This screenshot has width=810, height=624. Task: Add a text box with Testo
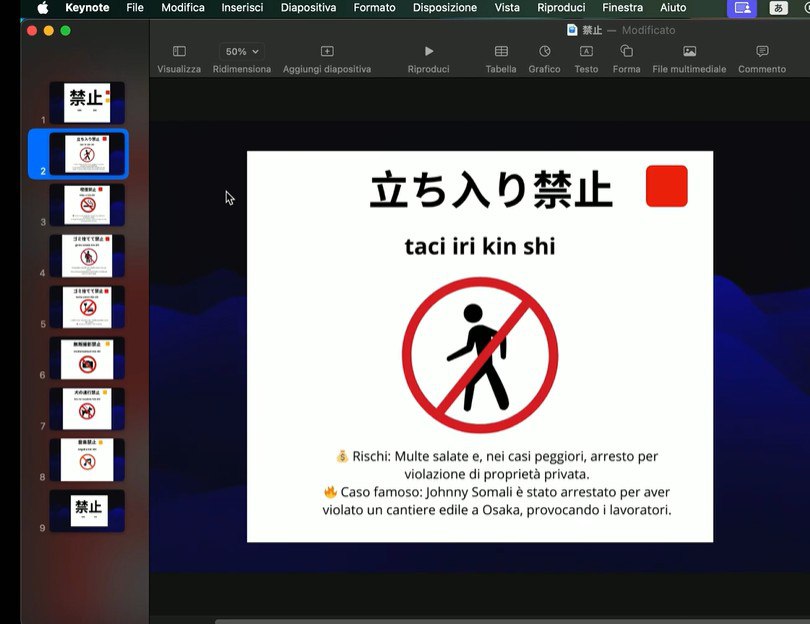click(586, 51)
